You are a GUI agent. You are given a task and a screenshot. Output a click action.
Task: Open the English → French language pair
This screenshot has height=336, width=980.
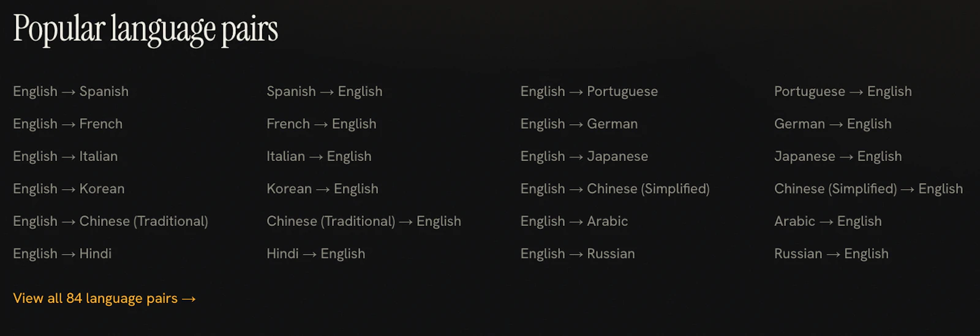point(68,124)
